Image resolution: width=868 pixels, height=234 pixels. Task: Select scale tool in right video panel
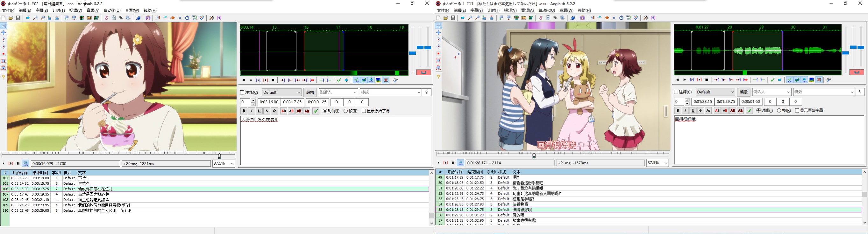(x=438, y=53)
